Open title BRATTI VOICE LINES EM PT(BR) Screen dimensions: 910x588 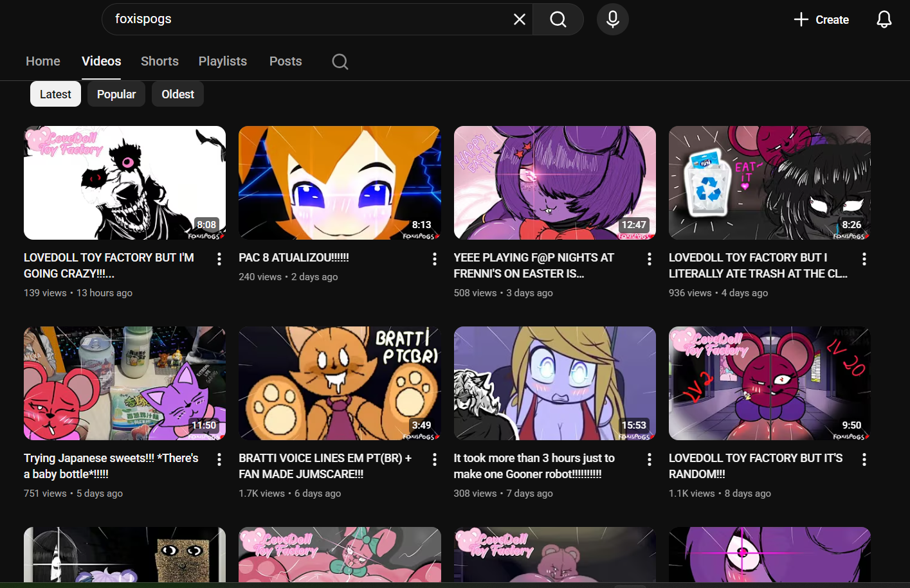[x=325, y=466]
